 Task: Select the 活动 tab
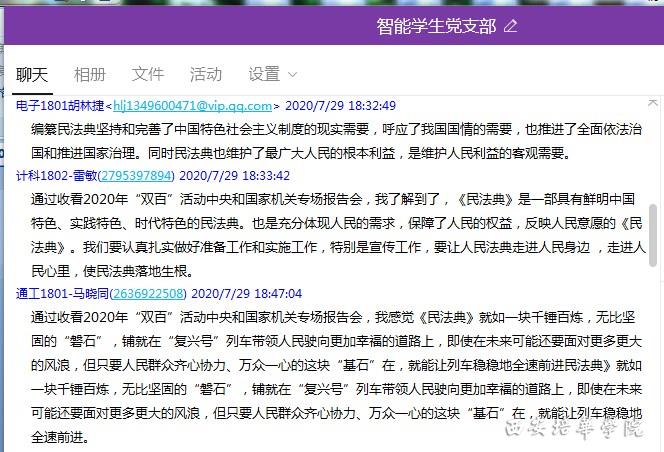click(x=206, y=74)
